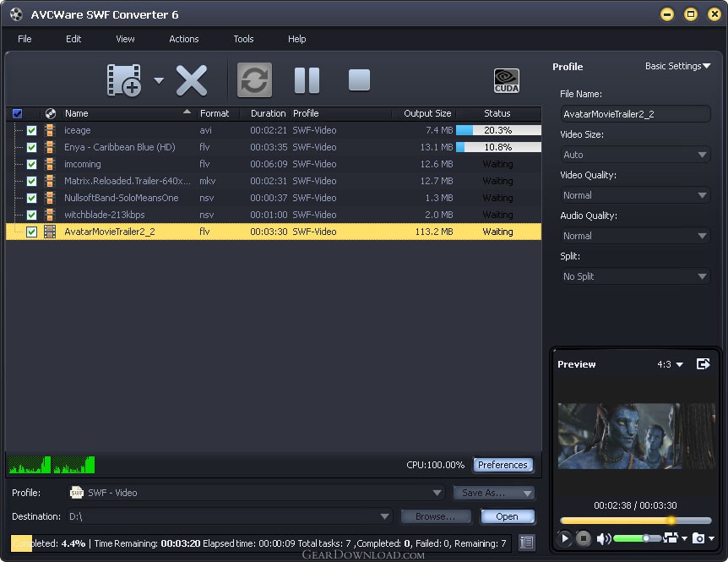
Task: Uncheck the witchblade-213kbps checkbox
Action: coord(31,215)
